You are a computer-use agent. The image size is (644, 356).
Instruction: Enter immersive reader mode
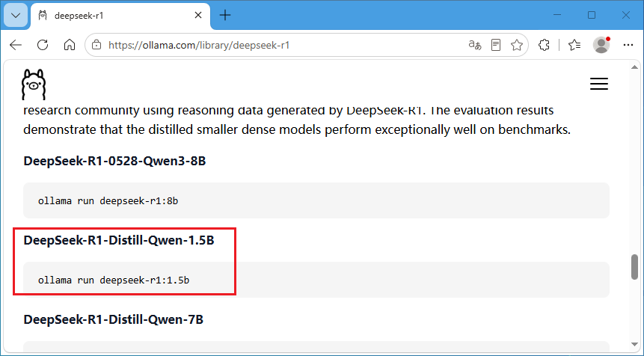[496, 45]
